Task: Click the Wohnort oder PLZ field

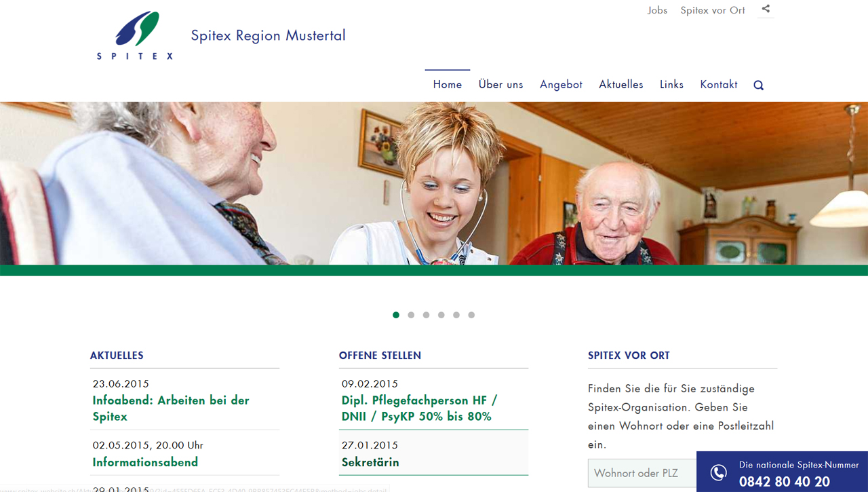Action: [x=642, y=473]
